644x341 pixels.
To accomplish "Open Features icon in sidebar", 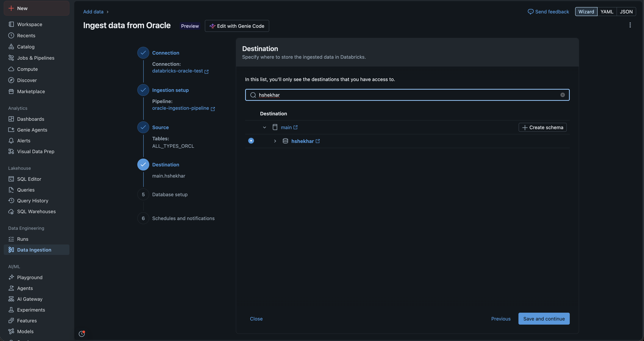I will click(x=11, y=321).
